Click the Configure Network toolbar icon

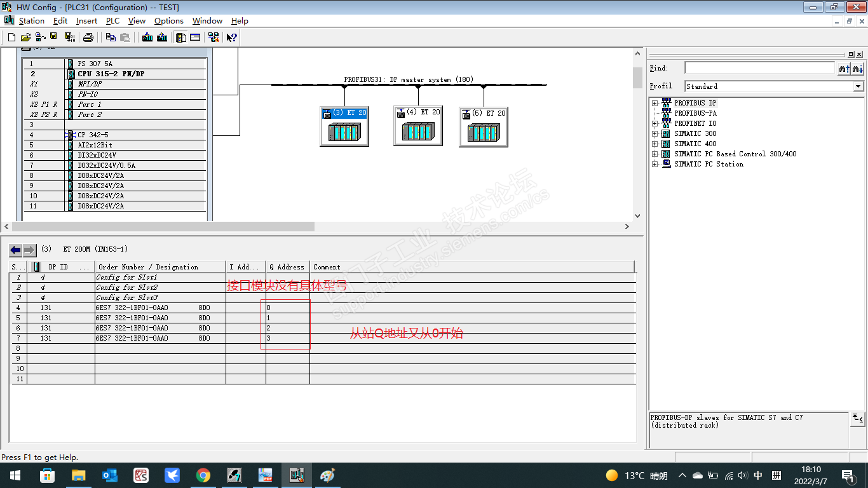point(214,37)
